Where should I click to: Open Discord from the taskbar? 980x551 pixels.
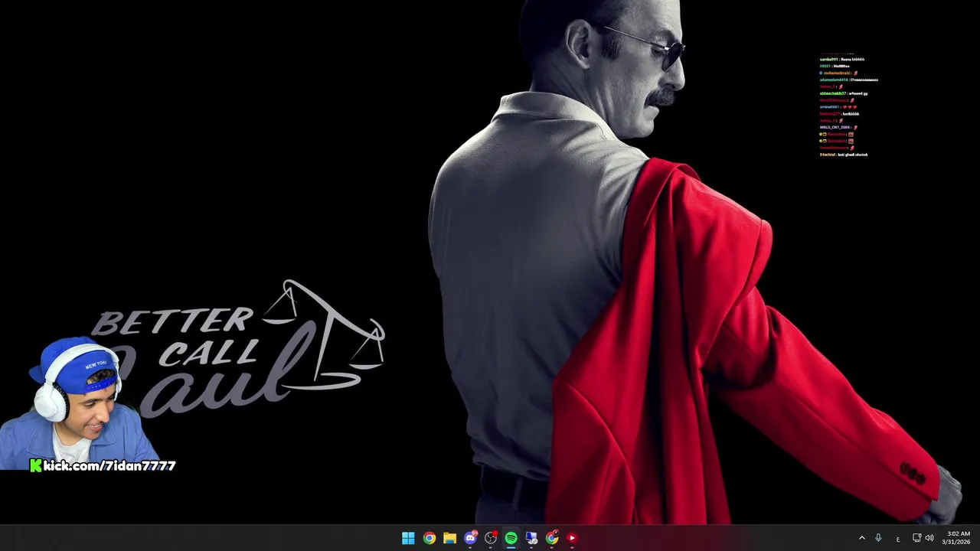tap(470, 538)
